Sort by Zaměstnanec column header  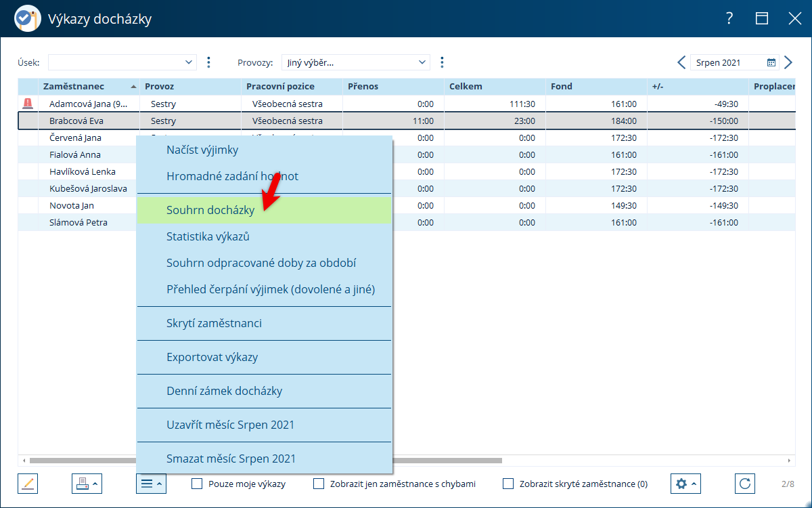[x=89, y=87]
